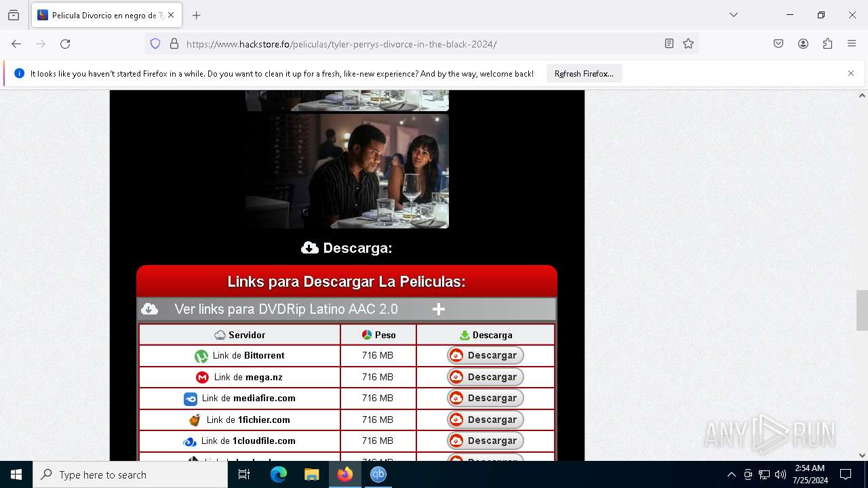Launch Microsoft Edge from taskbar
Screen dimensions: 868x488
point(279,474)
